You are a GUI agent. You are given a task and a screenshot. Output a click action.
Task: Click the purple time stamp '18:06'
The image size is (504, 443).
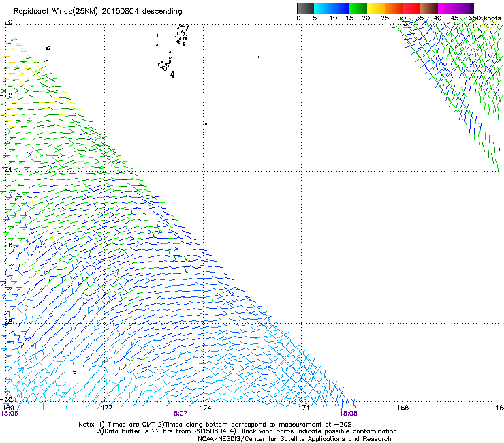[x=9, y=414]
